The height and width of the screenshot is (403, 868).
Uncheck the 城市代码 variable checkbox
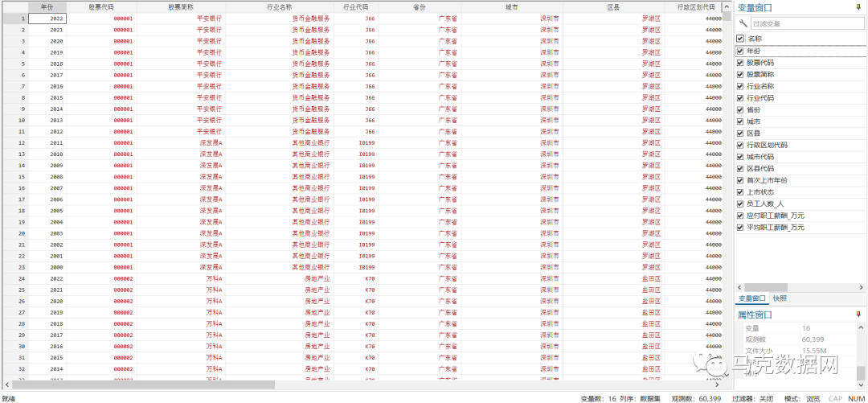pos(740,157)
